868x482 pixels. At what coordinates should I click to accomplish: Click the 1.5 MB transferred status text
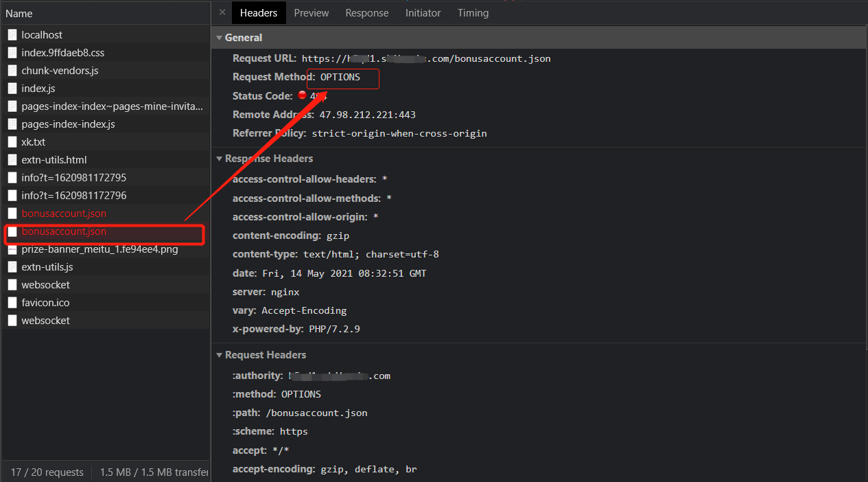point(154,472)
